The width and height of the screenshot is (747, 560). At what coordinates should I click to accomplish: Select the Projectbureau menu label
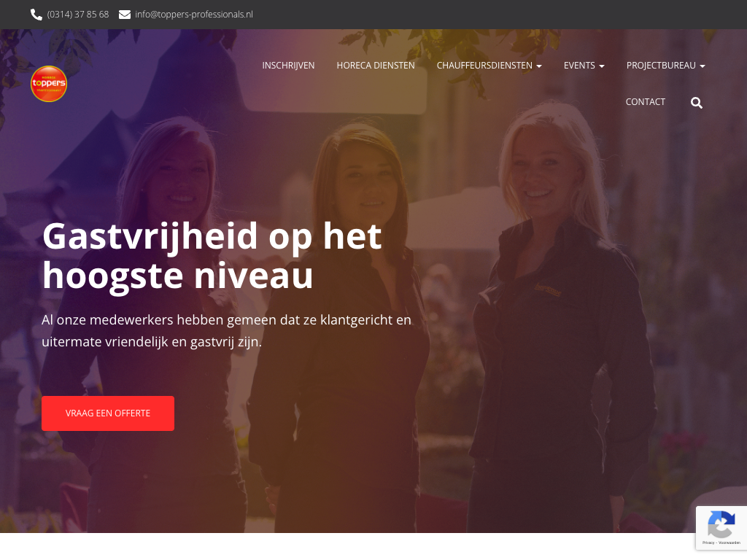click(661, 65)
